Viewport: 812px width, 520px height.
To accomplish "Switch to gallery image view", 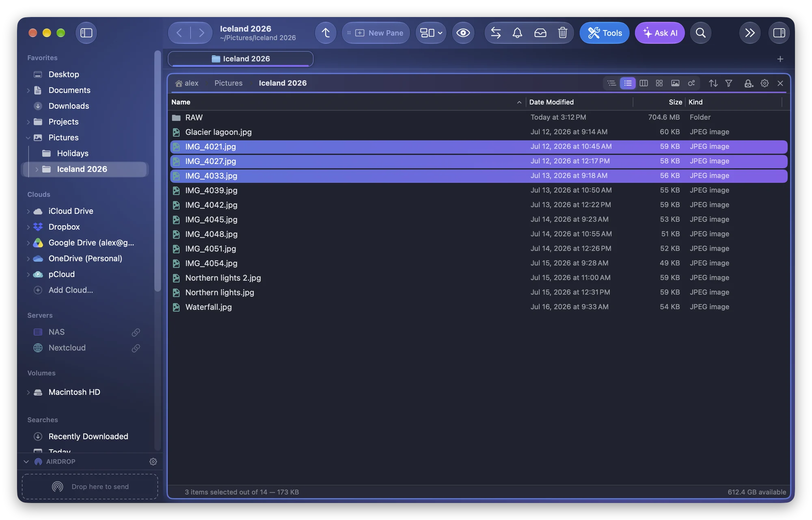I will (675, 83).
